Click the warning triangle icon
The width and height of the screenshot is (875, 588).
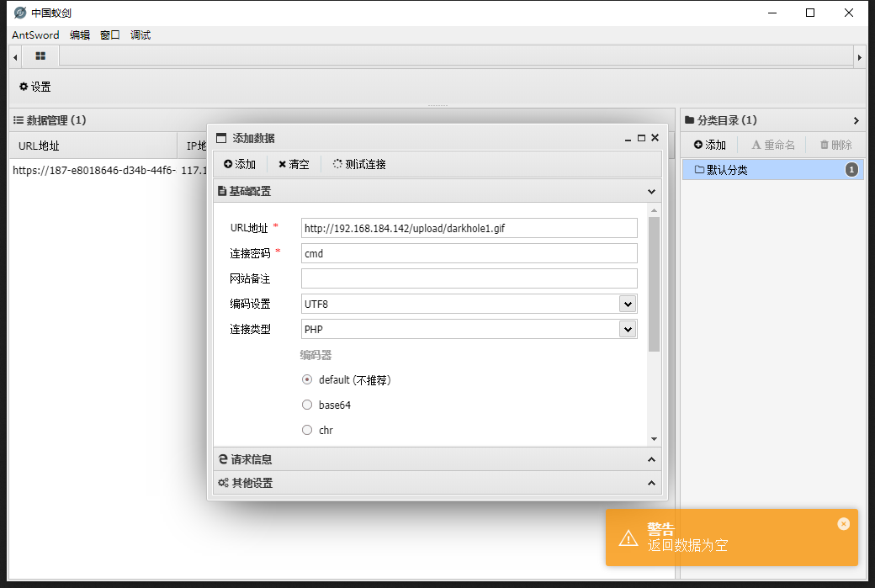(x=628, y=538)
